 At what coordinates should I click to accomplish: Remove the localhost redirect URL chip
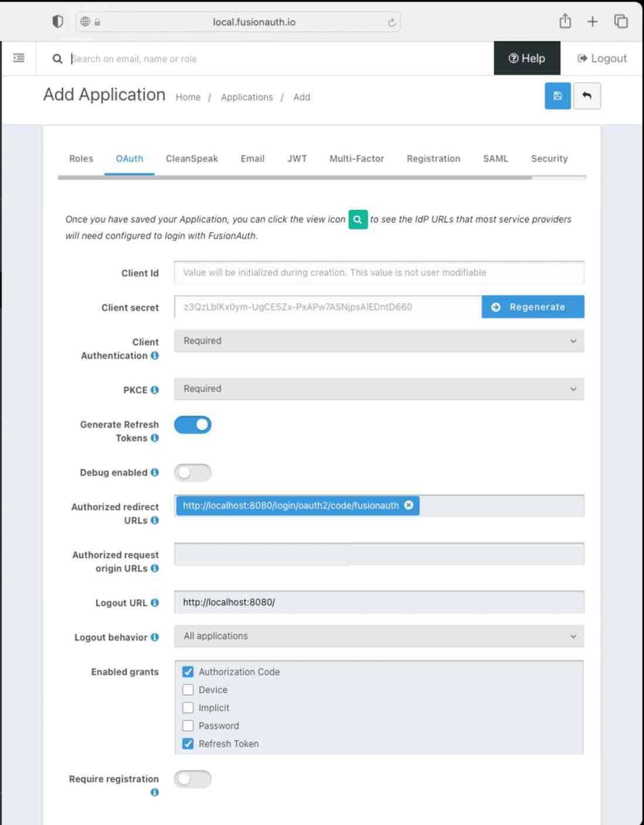tap(409, 505)
